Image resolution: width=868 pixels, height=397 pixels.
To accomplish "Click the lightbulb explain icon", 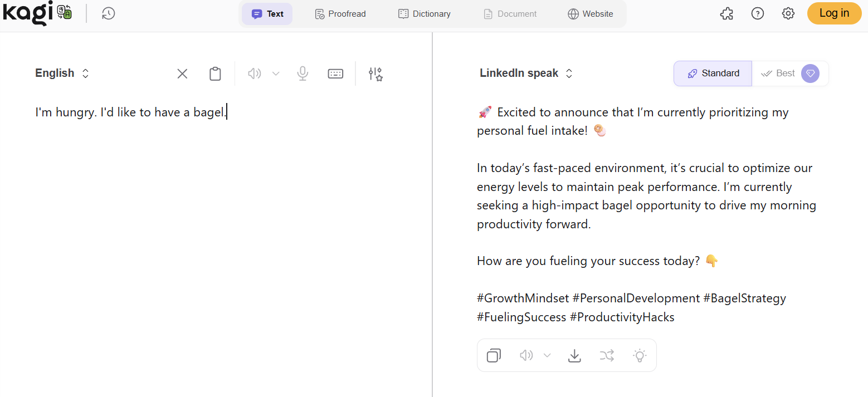I will [640, 355].
